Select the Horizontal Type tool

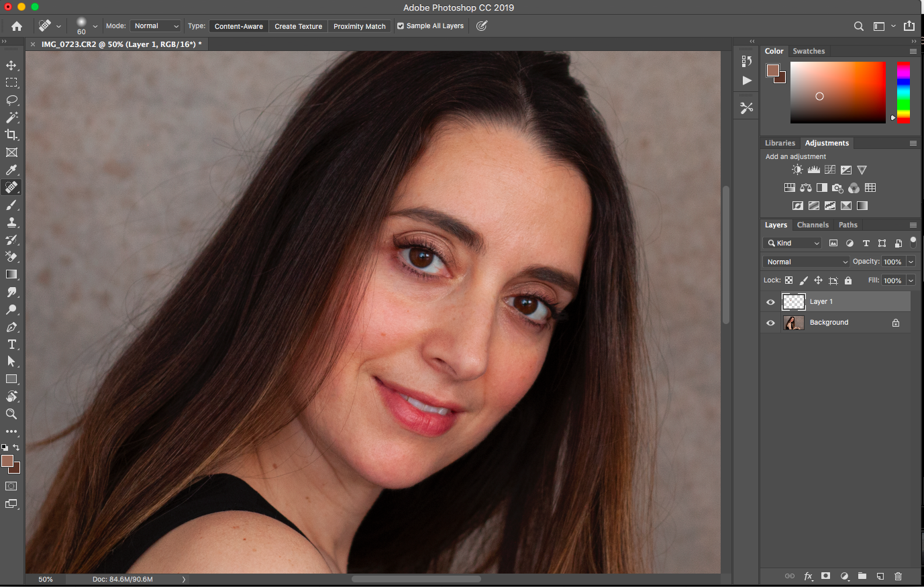pyautogui.click(x=11, y=344)
